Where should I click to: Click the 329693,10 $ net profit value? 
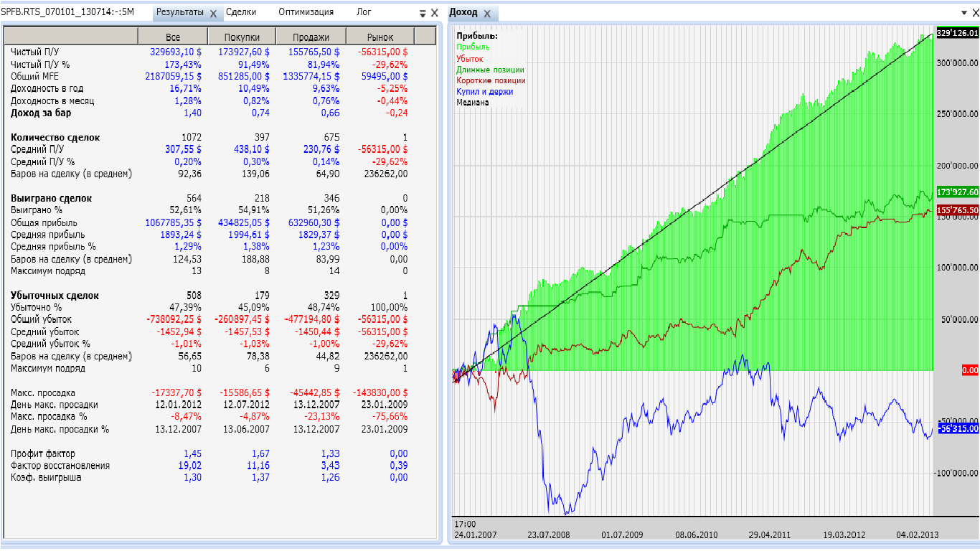176,52
